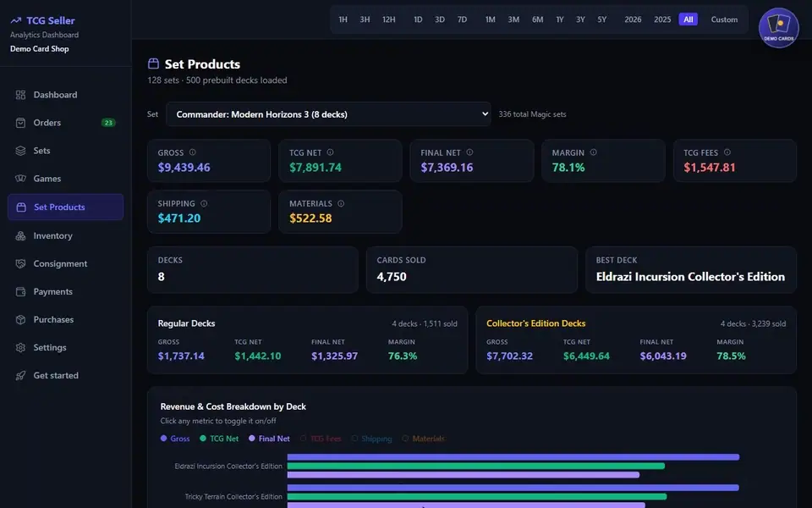
Task: Click the info icon next to SHIPPING
Action: tap(204, 204)
